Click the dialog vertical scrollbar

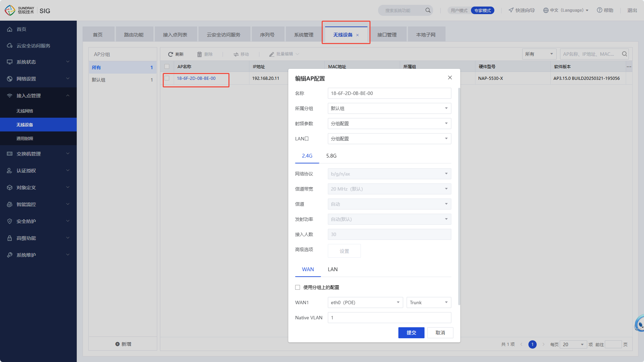tap(459, 196)
